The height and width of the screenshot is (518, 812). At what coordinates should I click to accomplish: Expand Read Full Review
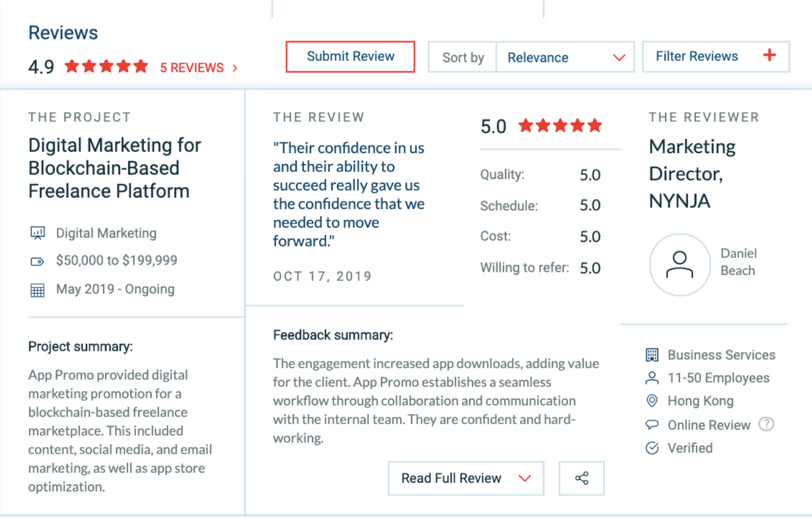pyautogui.click(x=466, y=478)
